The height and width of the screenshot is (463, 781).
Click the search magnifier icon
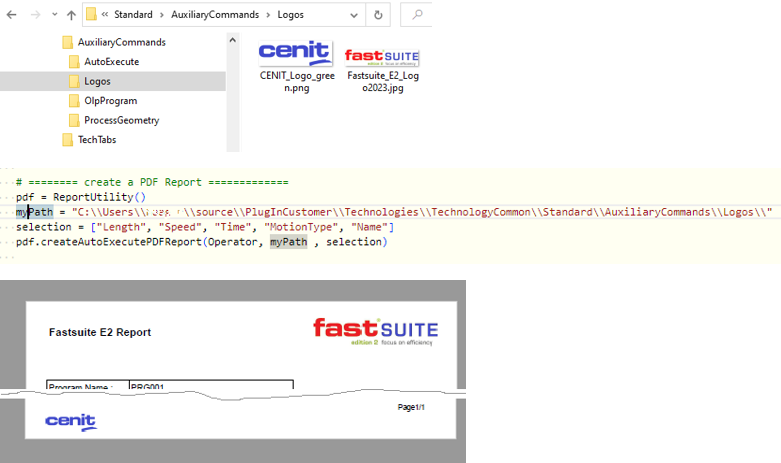click(416, 15)
